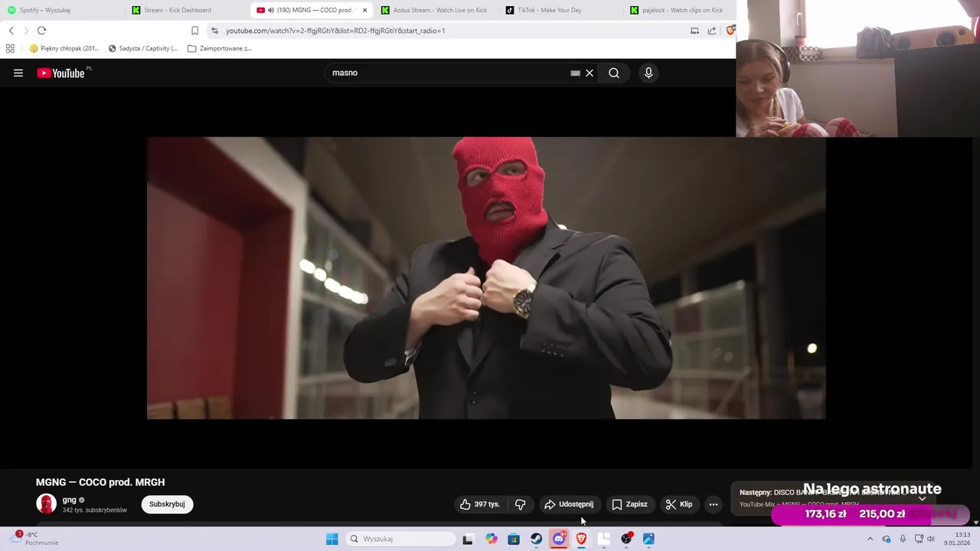Reload the current page
The image size is (980, 551).
(41, 31)
